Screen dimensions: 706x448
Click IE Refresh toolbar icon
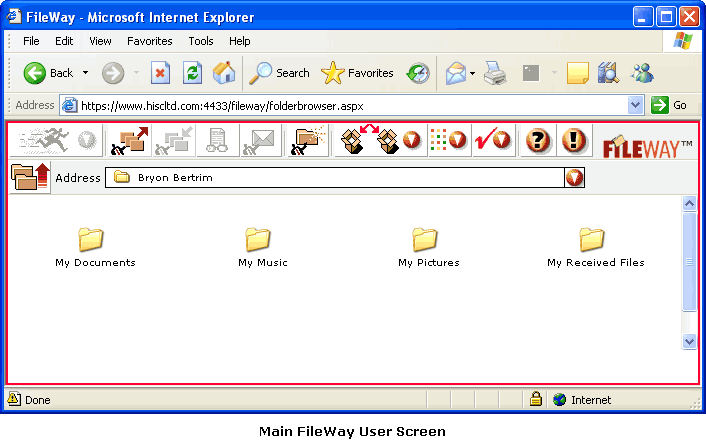click(192, 72)
